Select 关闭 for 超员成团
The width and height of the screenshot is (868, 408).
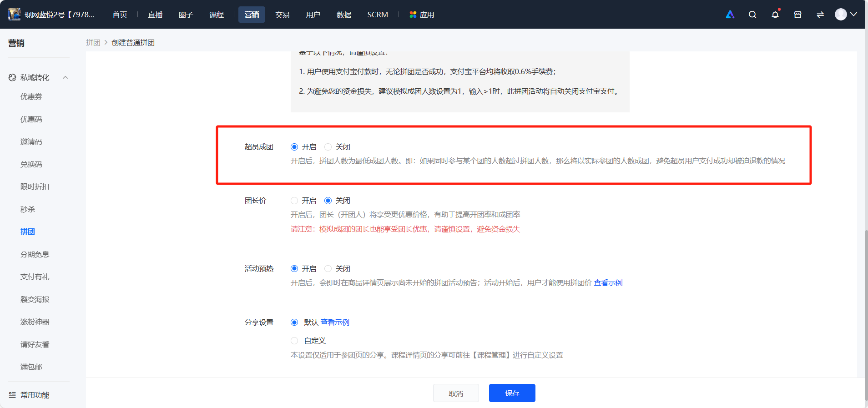[328, 147]
